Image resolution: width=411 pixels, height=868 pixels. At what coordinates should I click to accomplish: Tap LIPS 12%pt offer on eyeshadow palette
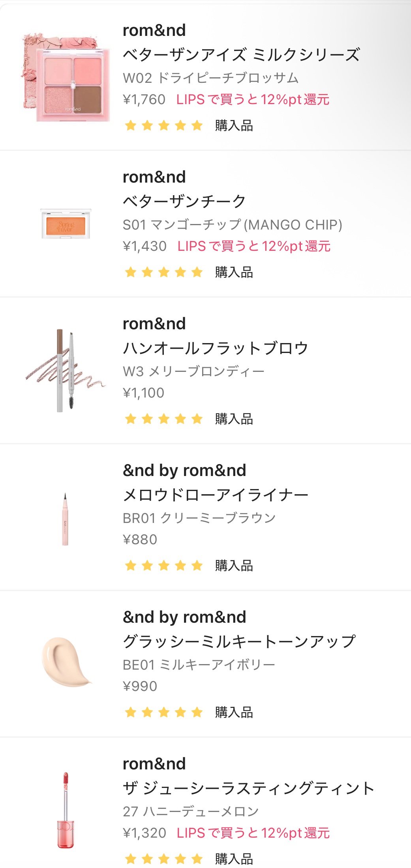pyautogui.click(x=253, y=100)
